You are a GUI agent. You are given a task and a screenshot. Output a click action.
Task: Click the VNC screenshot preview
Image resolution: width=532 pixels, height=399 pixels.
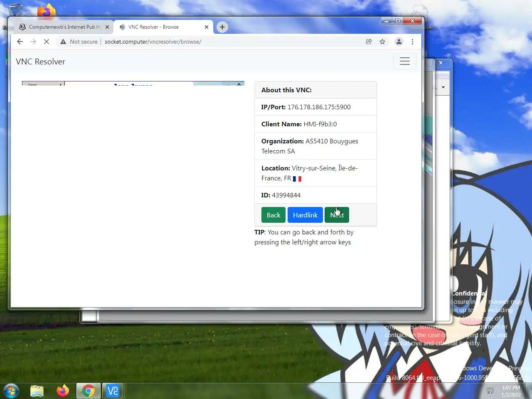pyautogui.click(x=133, y=84)
